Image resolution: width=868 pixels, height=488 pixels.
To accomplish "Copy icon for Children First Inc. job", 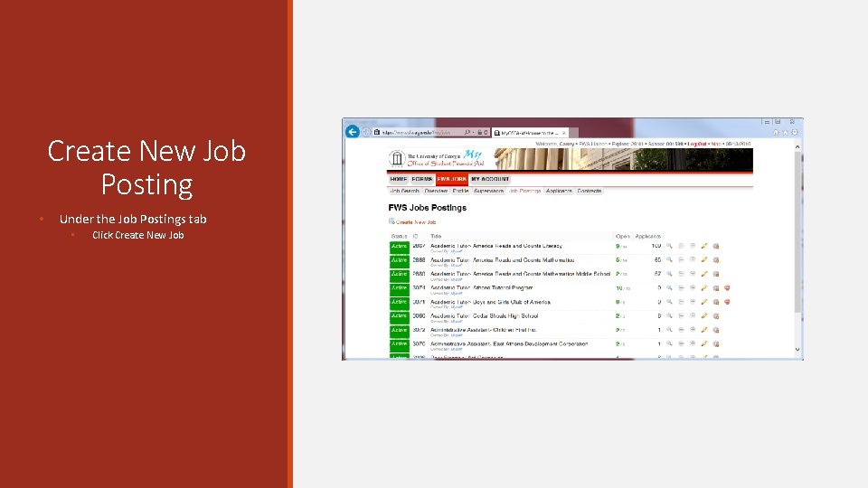I will tap(716, 330).
